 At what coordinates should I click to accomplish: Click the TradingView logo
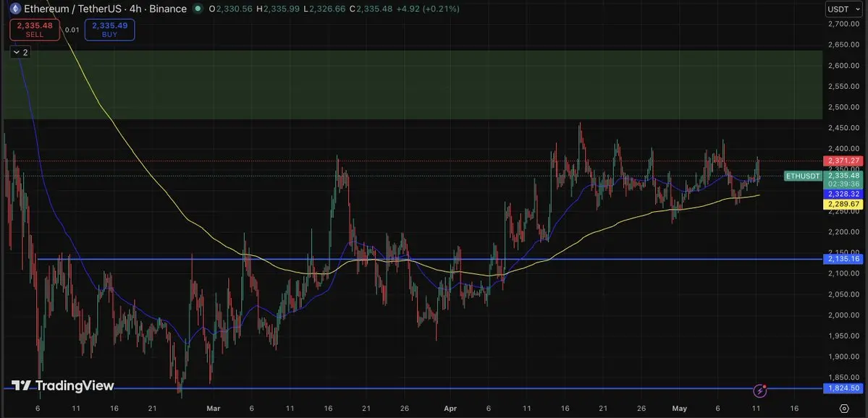pyautogui.click(x=62, y=386)
